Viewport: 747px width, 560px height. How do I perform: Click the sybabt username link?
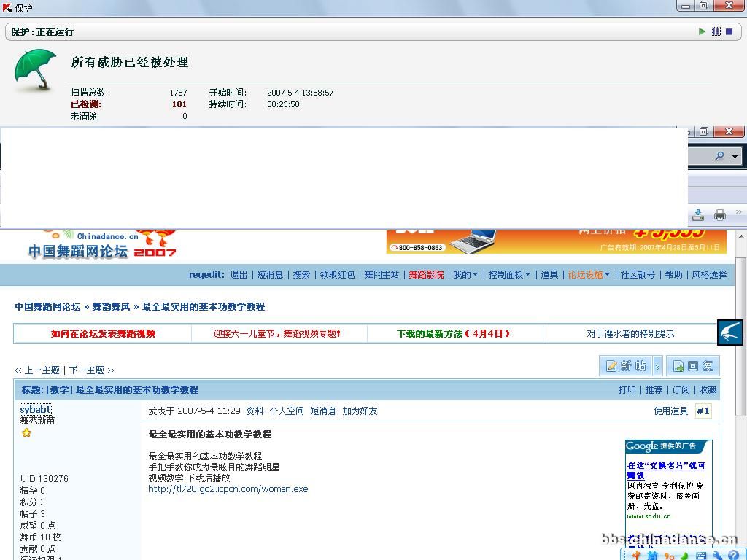pos(35,410)
